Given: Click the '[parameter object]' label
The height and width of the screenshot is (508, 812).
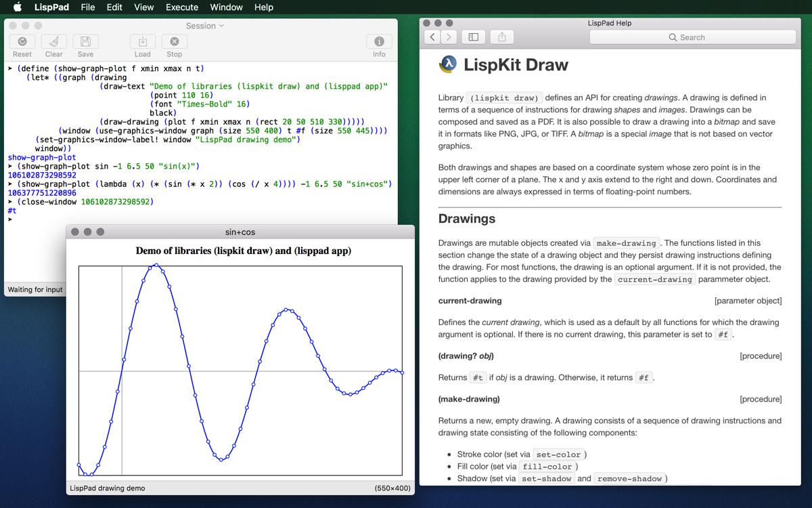Looking at the screenshot, I should click(748, 301).
